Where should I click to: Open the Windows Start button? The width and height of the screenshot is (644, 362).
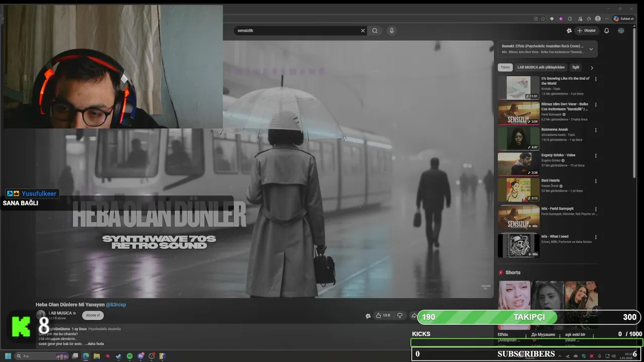[x=8, y=356]
